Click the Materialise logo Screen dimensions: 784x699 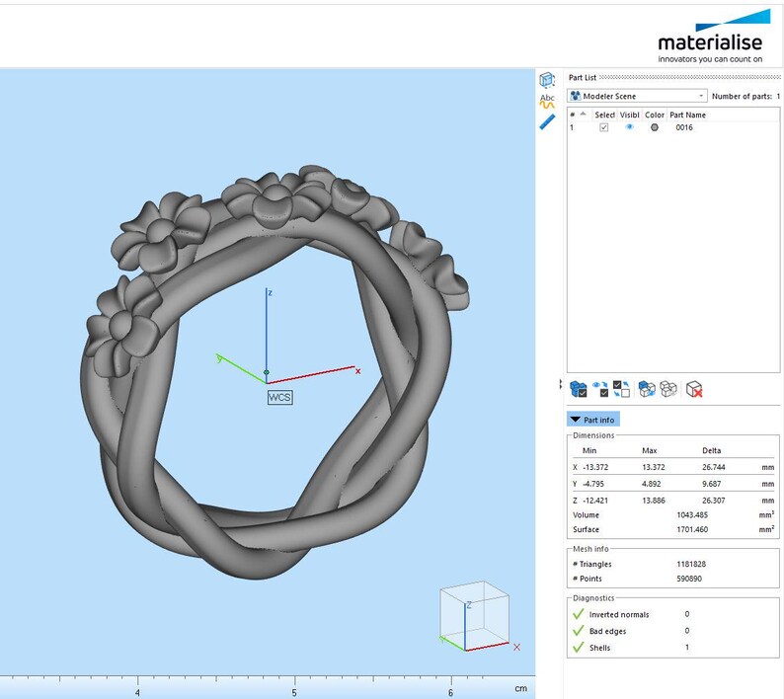tap(714, 36)
